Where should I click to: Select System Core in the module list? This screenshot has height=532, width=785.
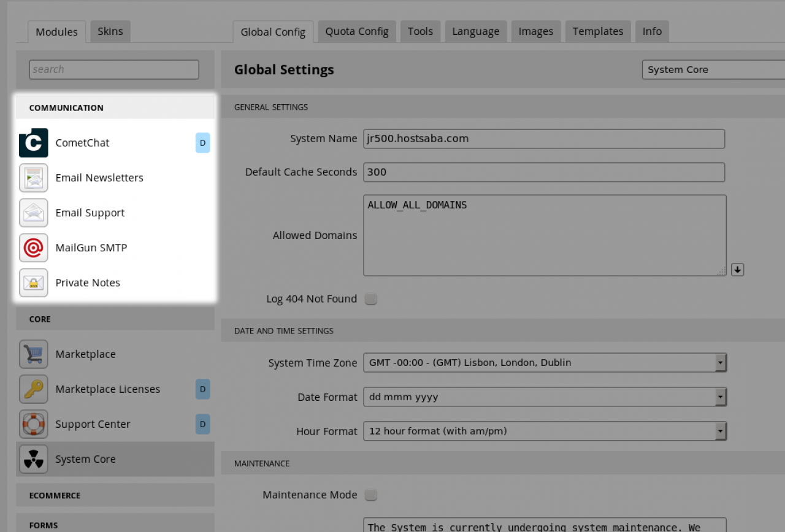(85, 459)
